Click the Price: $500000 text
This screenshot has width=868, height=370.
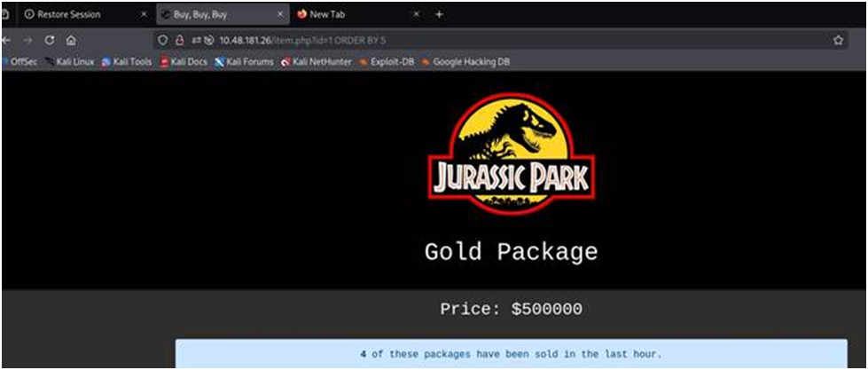click(511, 309)
